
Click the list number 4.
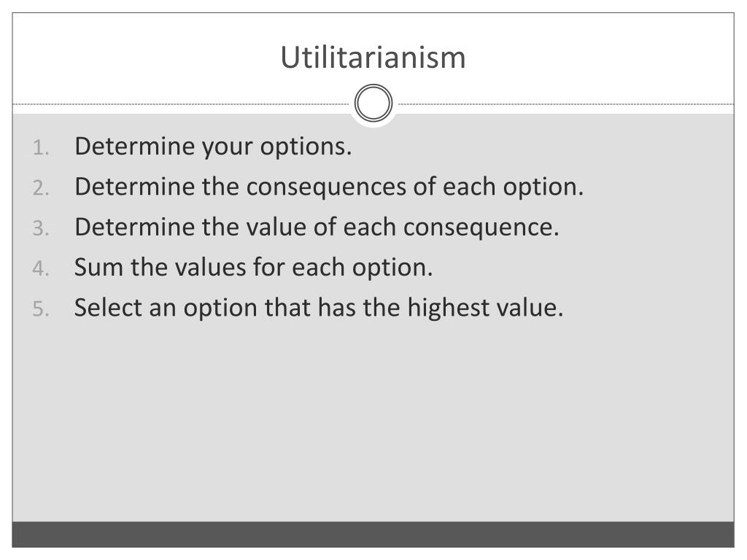pos(41,268)
